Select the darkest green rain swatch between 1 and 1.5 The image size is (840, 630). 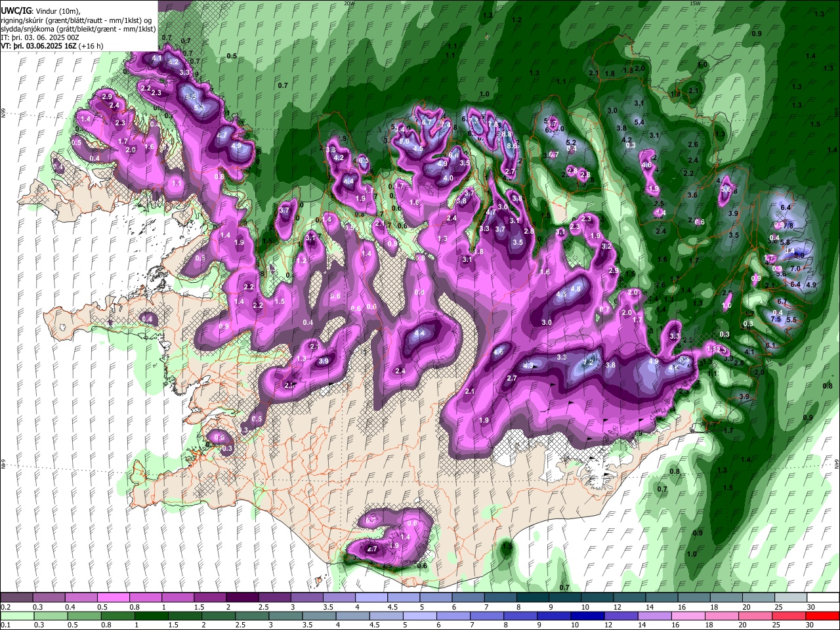152,616
